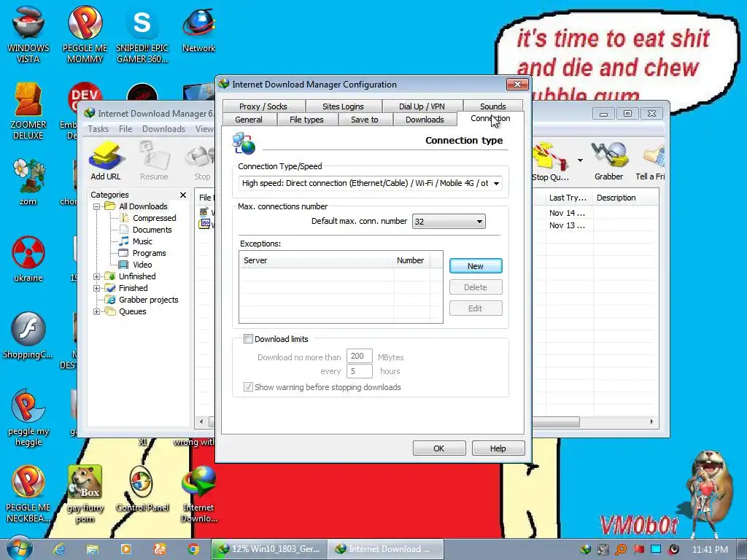This screenshot has height=560, width=747.
Task: Open the zom desktop icon
Action: click(28, 182)
